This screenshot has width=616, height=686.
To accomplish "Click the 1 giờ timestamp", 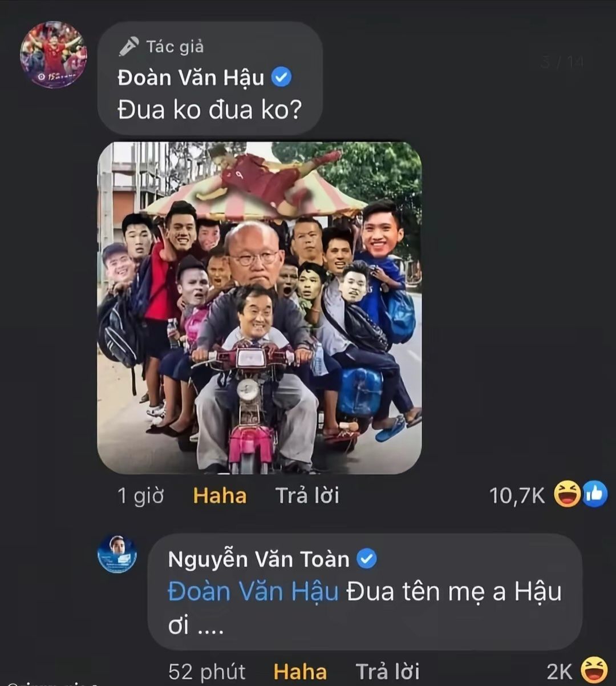I will [140, 495].
